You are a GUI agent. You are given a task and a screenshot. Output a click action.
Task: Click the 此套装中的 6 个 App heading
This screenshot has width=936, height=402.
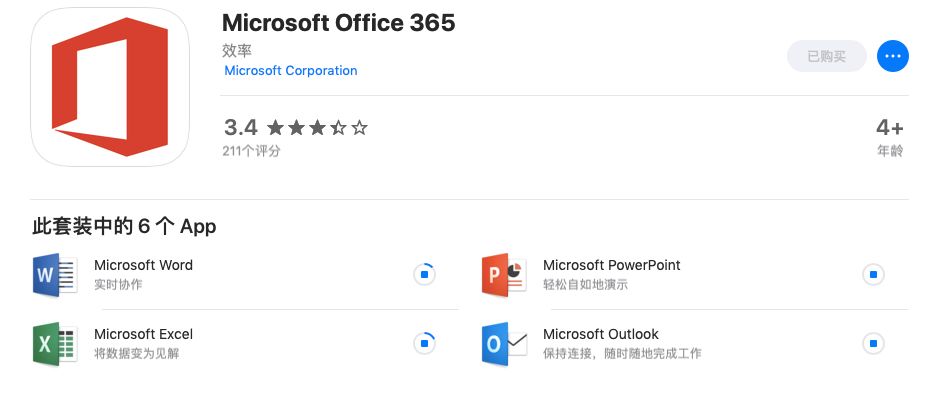pos(124,226)
